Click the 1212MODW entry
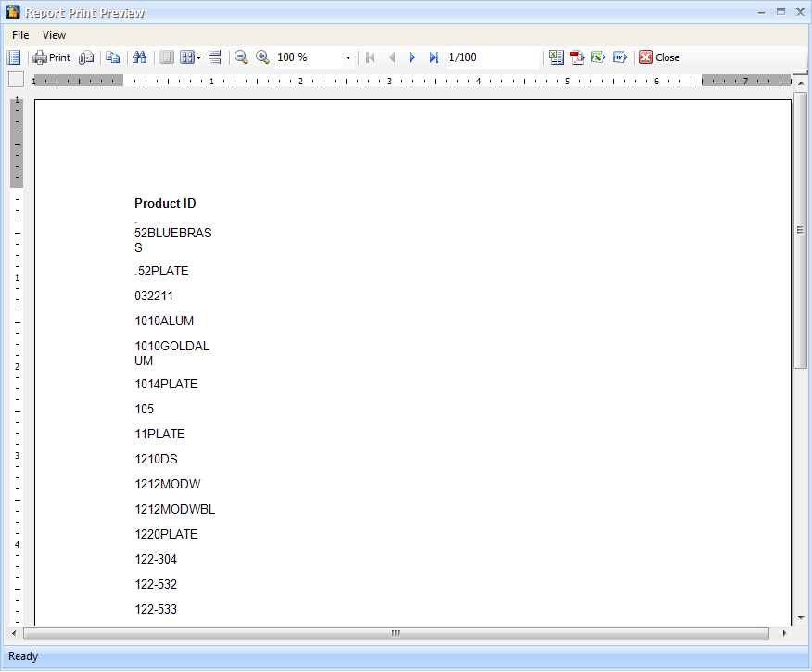 (x=167, y=484)
